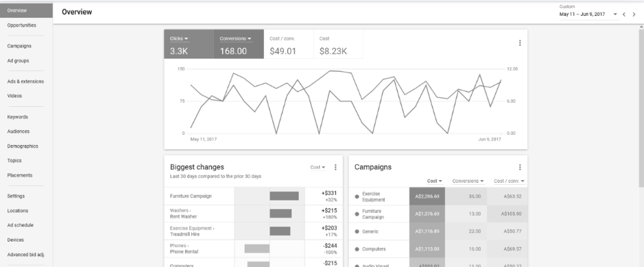The width and height of the screenshot is (644, 267).
Task: Open Ads & extensions page
Action: (26, 81)
